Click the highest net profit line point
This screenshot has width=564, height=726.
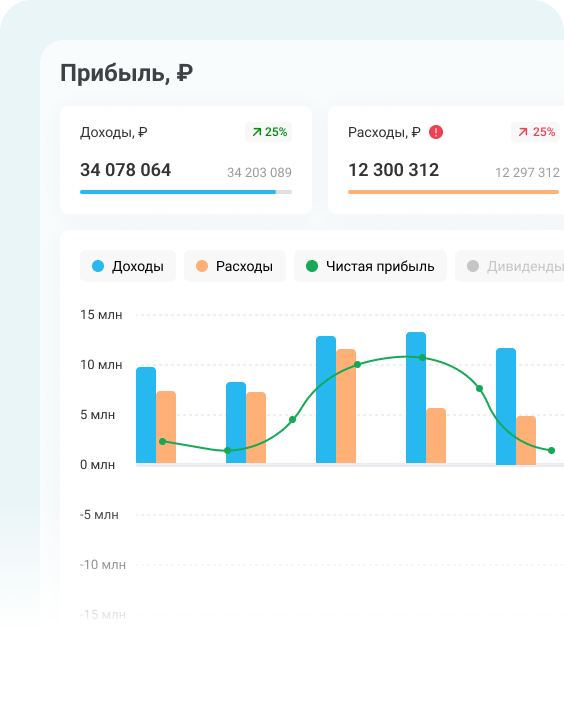[422, 357]
